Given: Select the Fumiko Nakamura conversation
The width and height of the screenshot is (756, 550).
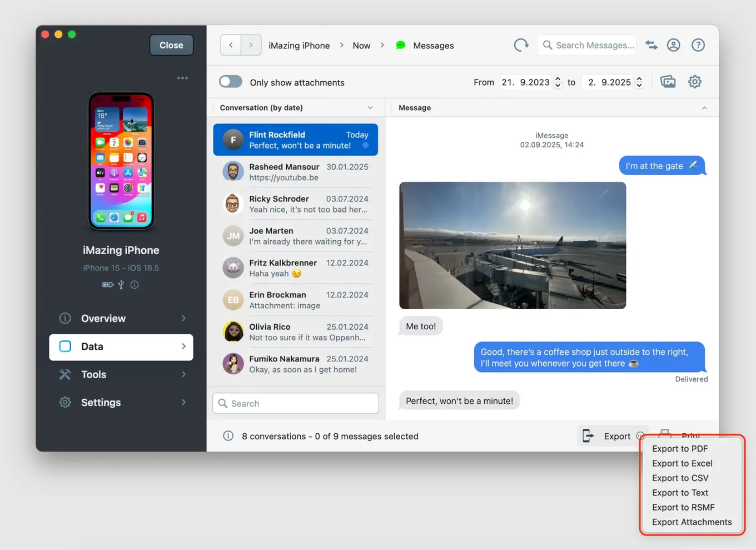Looking at the screenshot, I should tap(296, 364).
